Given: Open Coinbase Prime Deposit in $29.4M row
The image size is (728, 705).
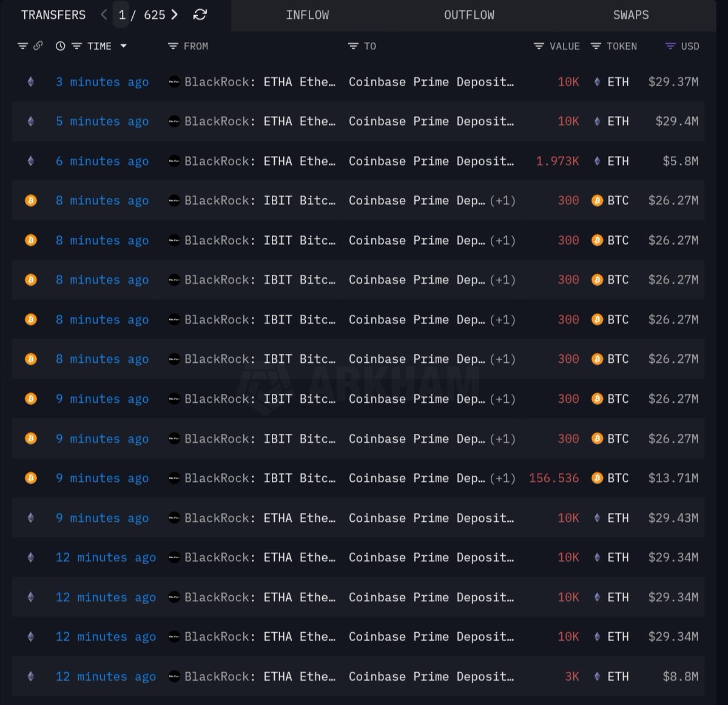Looking at the screenshot, I should [x=431, y=121].
